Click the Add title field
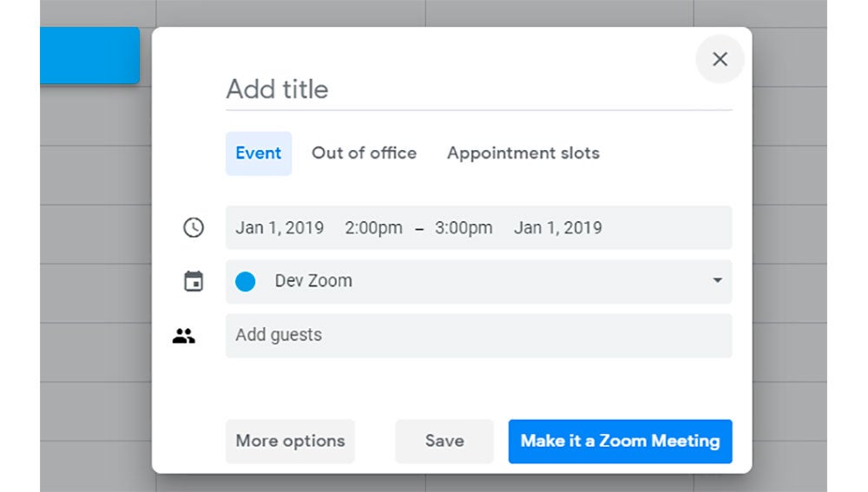This screenshot has height=492, width=868. coord(478,89)
